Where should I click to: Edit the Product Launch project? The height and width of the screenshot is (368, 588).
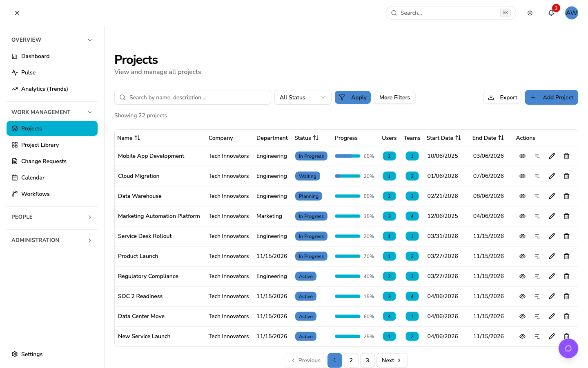[x=552, y=256]
